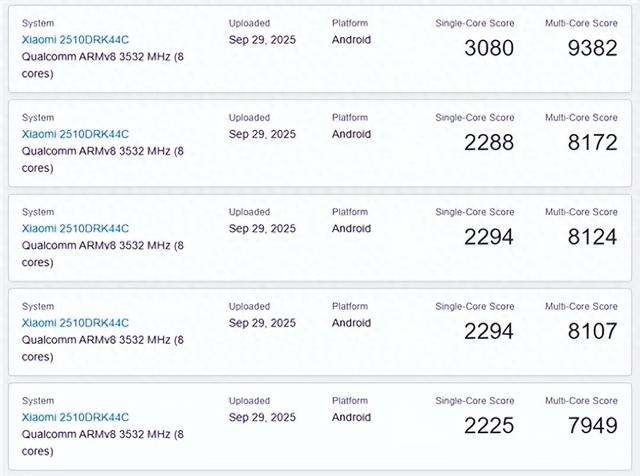Viewport: 640px width, 476px height.
Task: Click the Sep 29, 2025 date in the 8107 row
Action: [262, 323]
